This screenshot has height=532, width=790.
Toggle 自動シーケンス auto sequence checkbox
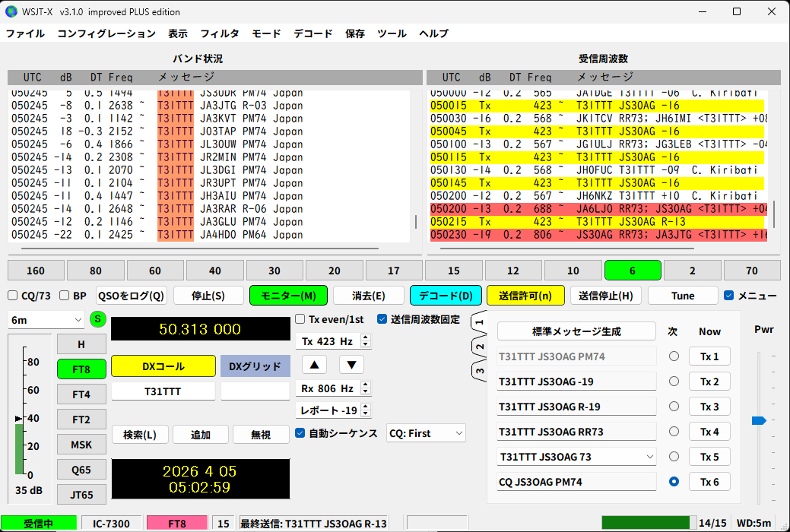(300, 433)
